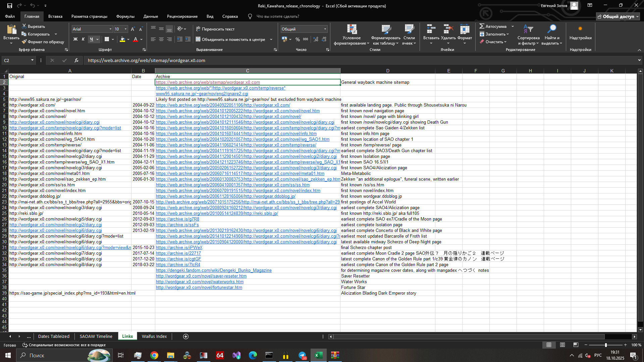Image resolution: width=644 pixels, height=362 pixels.
Task: Open the Arial font name dropdown
Action: click(110, 29)
